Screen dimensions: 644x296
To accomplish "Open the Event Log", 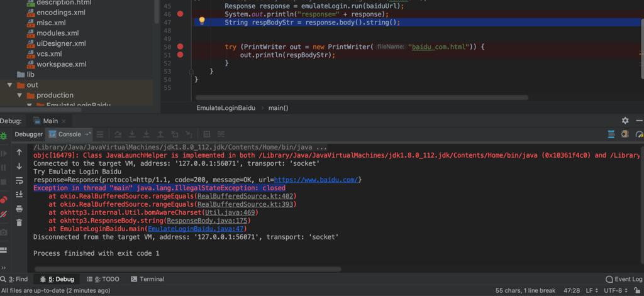I will [625, 279].
